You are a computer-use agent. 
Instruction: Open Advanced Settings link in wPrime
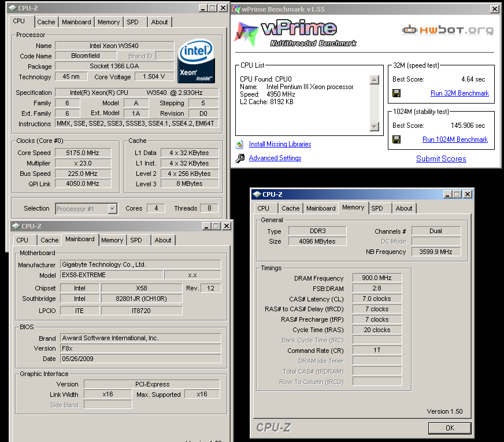click(275, 158)
